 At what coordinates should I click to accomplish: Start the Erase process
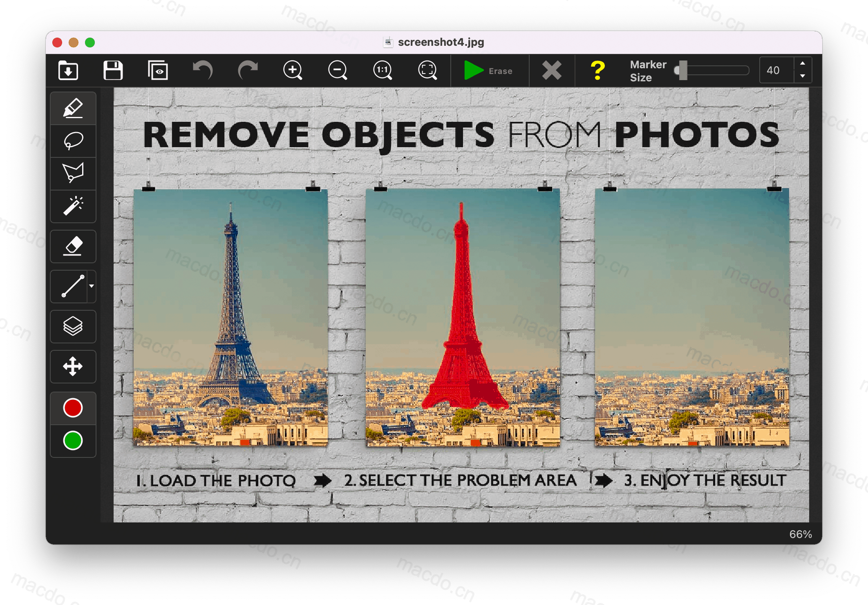489,71
